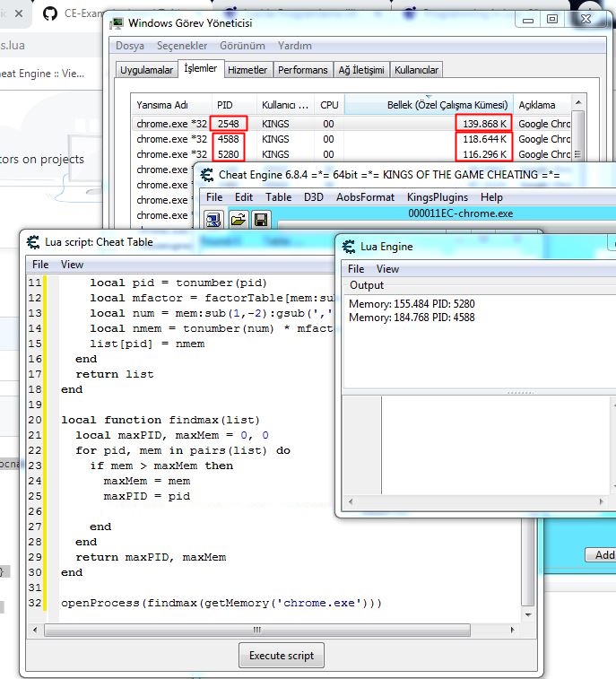616x679 pixels.
Task: Click the open folder icon in Cheat Engine
Action: click(x=238, y=219)
